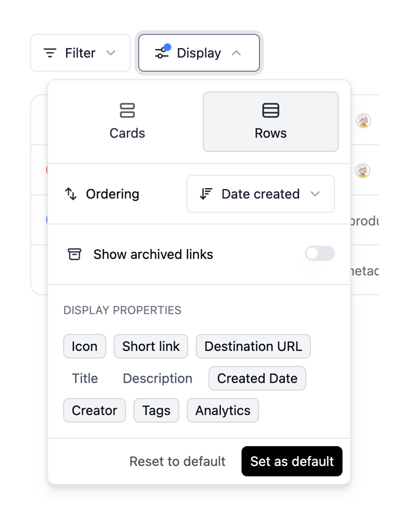Click the archive box icon
The height and width of the screenshot is (532, 409).
tap(74, 254)
